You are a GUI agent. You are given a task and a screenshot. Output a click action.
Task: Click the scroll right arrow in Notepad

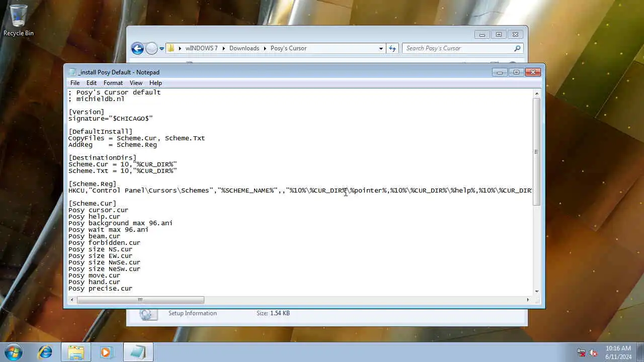click(528, 300)
